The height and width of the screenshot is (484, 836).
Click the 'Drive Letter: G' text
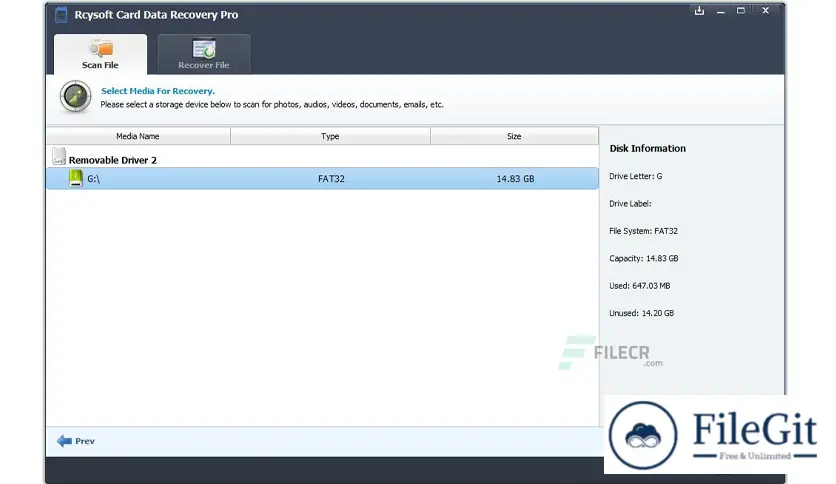[x=636, y=176]
